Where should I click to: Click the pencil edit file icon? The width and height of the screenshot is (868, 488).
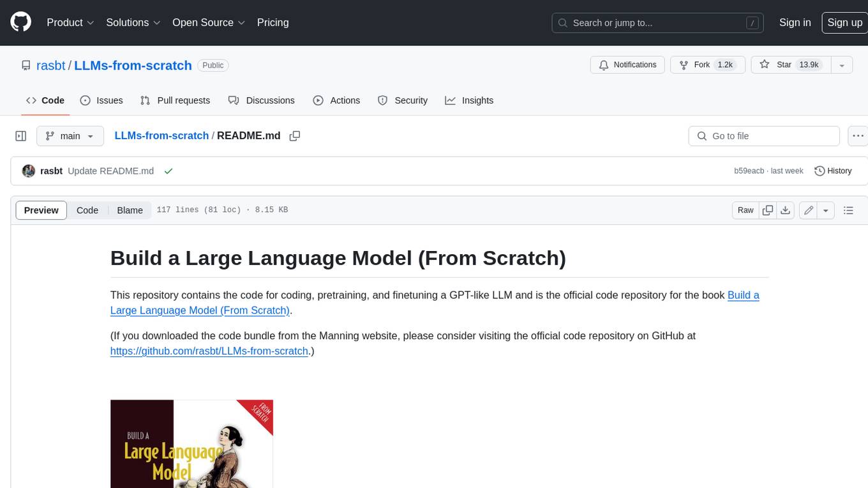pyautogui.click(x=809, y=210)
